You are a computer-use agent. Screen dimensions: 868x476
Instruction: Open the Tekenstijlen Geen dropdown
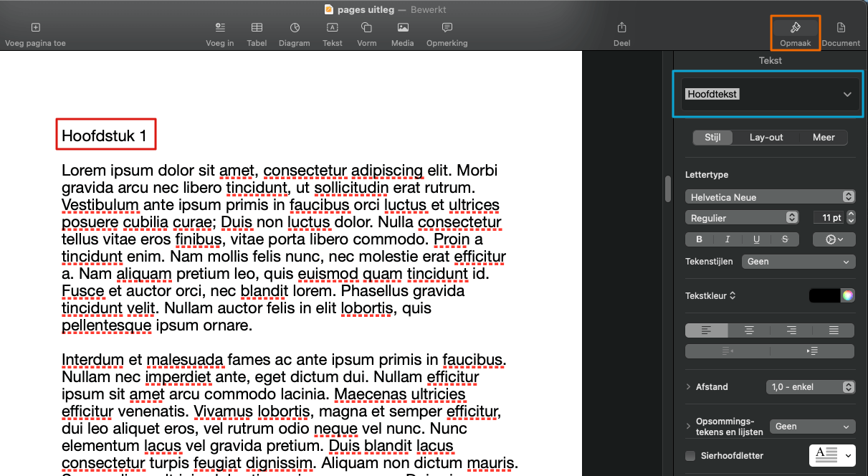pos(798,262)
